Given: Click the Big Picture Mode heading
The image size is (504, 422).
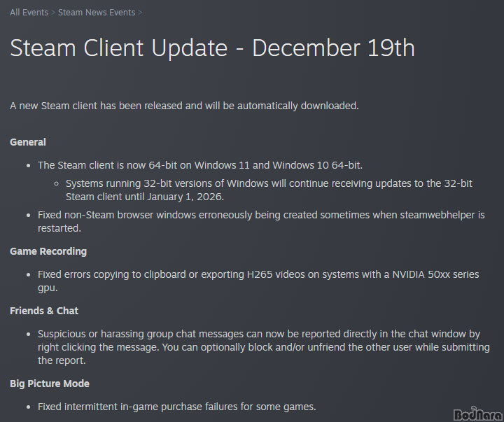Looking at the screenshot, I should [50, 384].
